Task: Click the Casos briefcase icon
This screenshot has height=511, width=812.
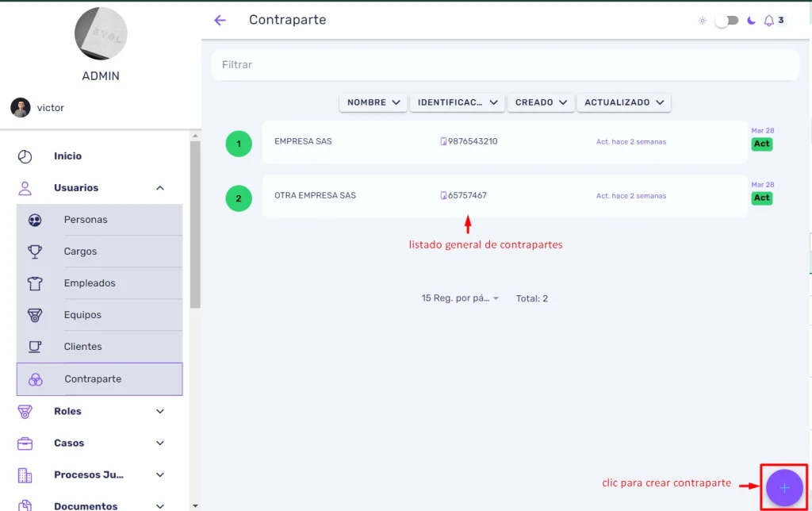Action: tap(25, 444)
